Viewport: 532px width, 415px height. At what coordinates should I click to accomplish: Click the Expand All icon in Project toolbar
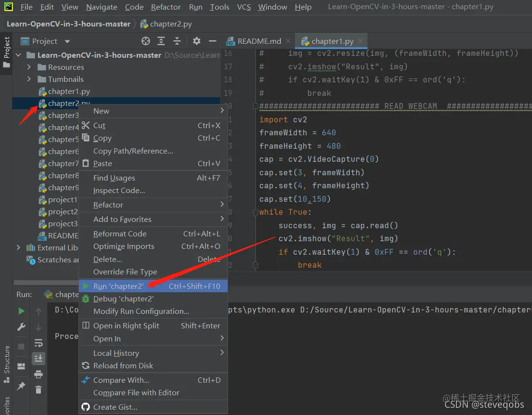(x=161, y=41)
